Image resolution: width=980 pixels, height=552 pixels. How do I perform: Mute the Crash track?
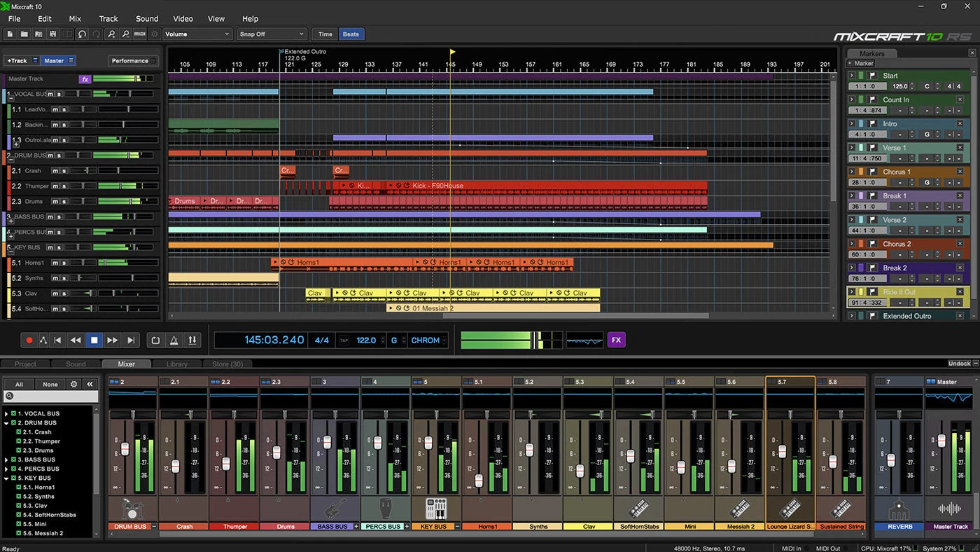(55, 170)
